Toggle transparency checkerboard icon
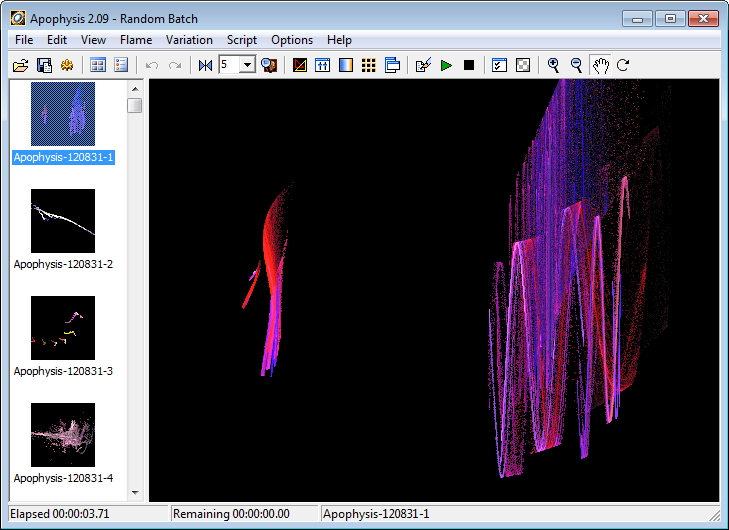Image resolution: width=729 pixels, height=530 pixels. pos(523,65)
